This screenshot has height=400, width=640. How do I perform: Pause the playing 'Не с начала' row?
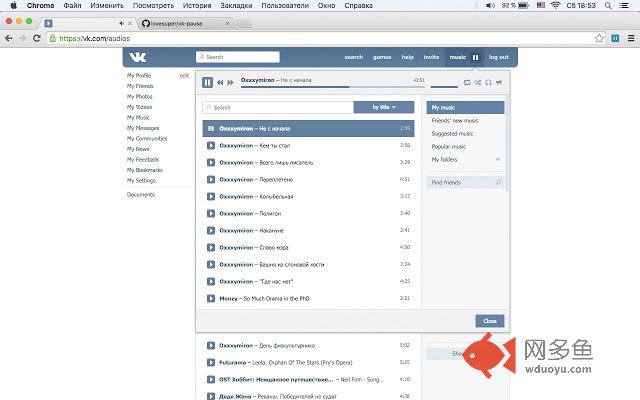tap(211, 129)
